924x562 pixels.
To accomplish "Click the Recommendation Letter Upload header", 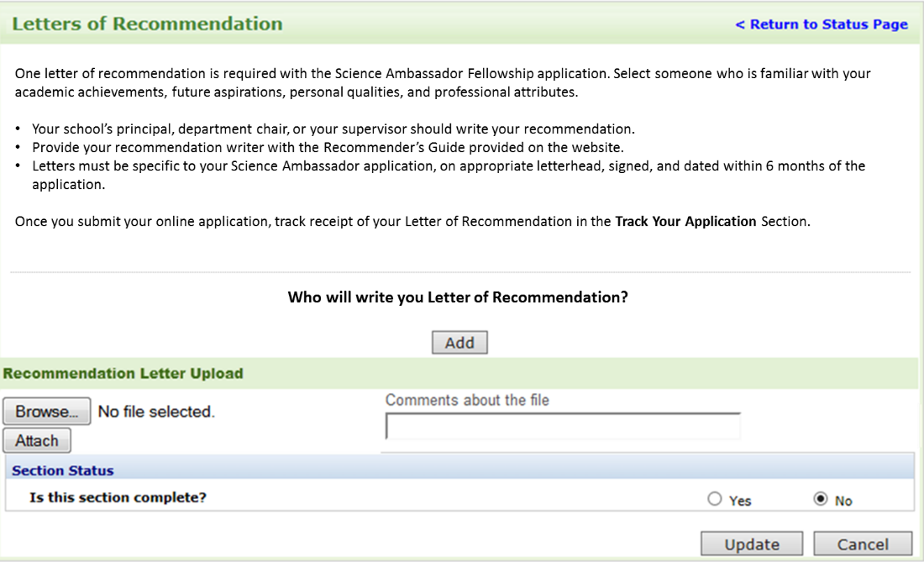I will [123, 373].
